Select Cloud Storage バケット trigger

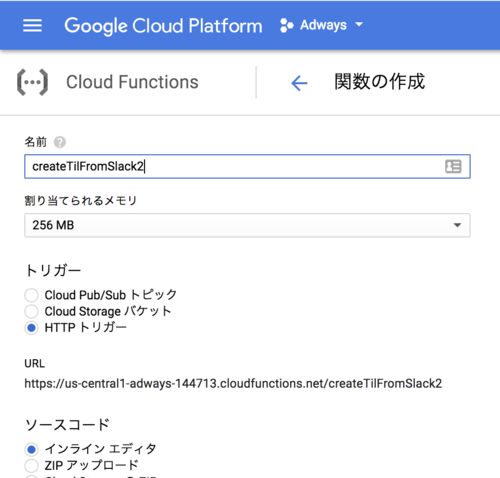[31, 311]
